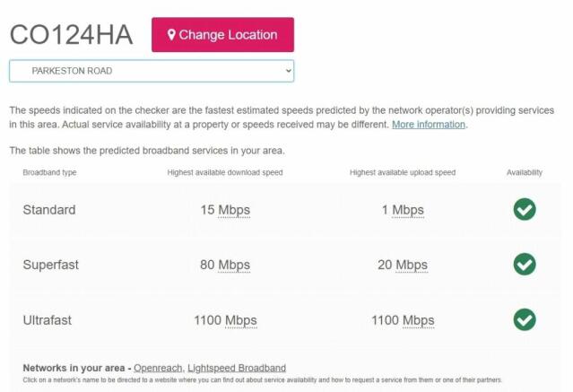
Task: Click the Ultrafast availability green checkmark
Action: point(525,319)
